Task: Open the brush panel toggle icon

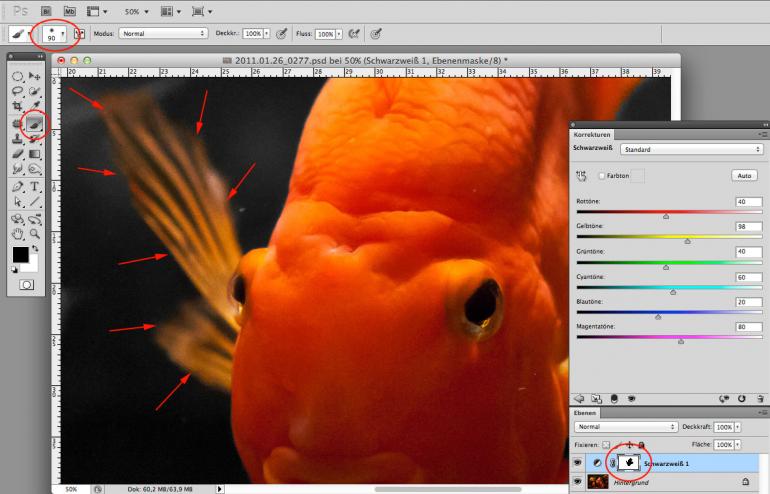Action: coord(79,34)
